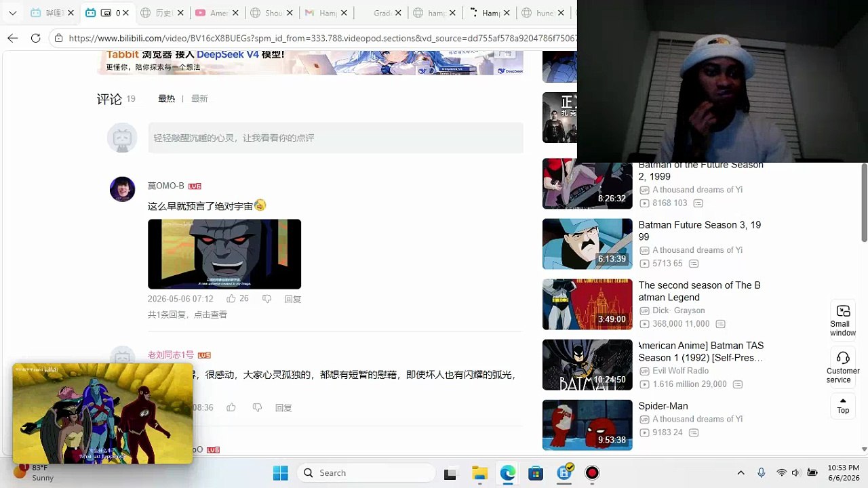Click the comment input field
868x488 pixels.
[x=336, y=138]
